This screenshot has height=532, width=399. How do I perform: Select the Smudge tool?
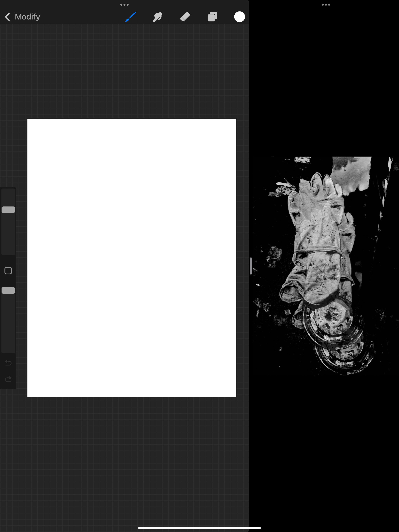point(158,17)
